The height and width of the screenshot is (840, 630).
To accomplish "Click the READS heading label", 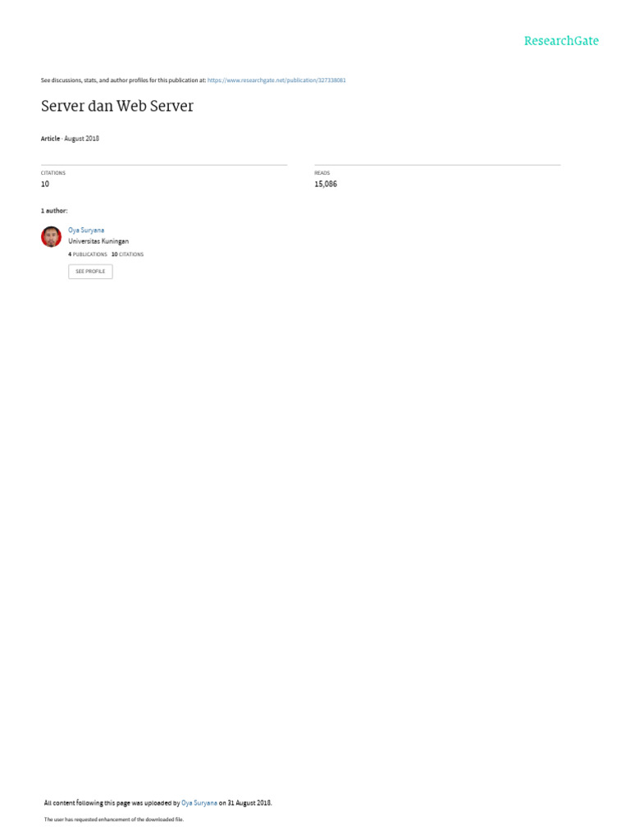I will pos(322,173).
